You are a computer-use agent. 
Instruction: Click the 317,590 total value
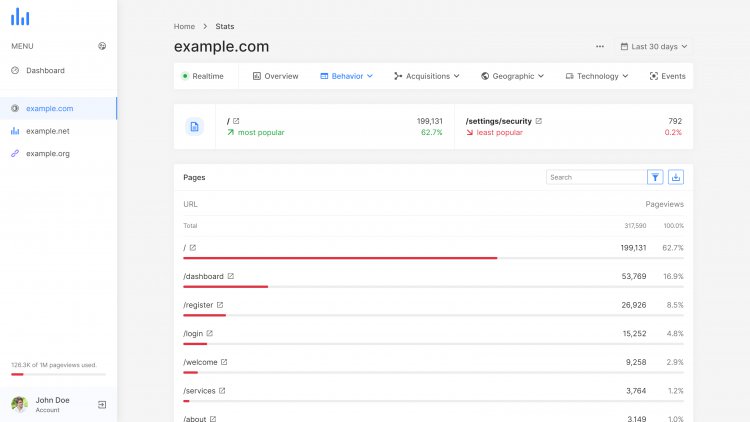click(635, 225)
